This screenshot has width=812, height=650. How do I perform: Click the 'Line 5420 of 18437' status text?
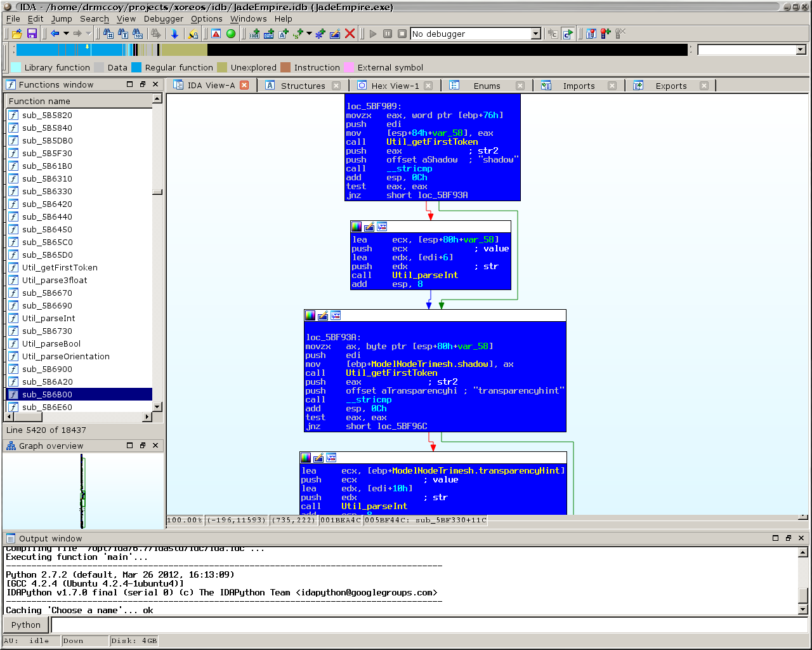click(x=46, y=430)
